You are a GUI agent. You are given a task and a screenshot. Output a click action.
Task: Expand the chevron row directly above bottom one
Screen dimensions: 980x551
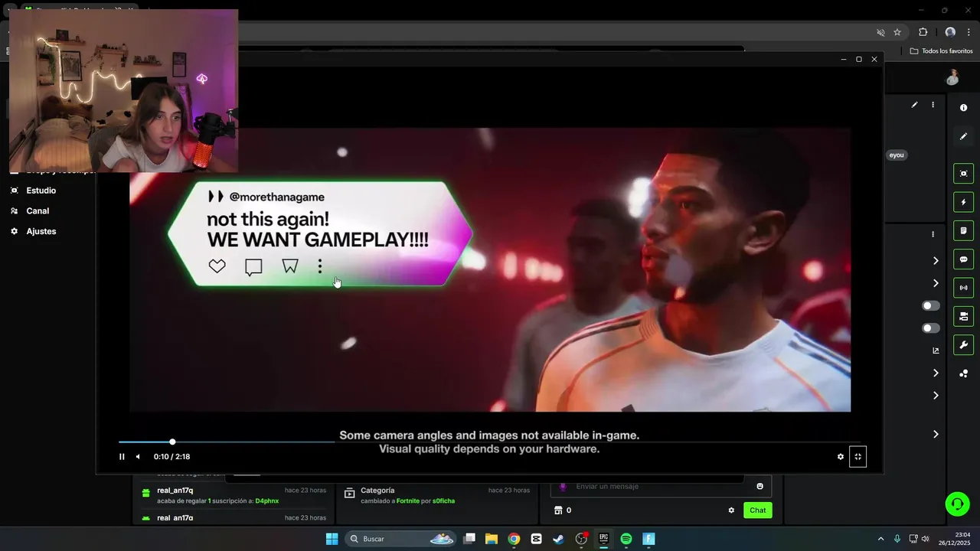coord(936,396)
